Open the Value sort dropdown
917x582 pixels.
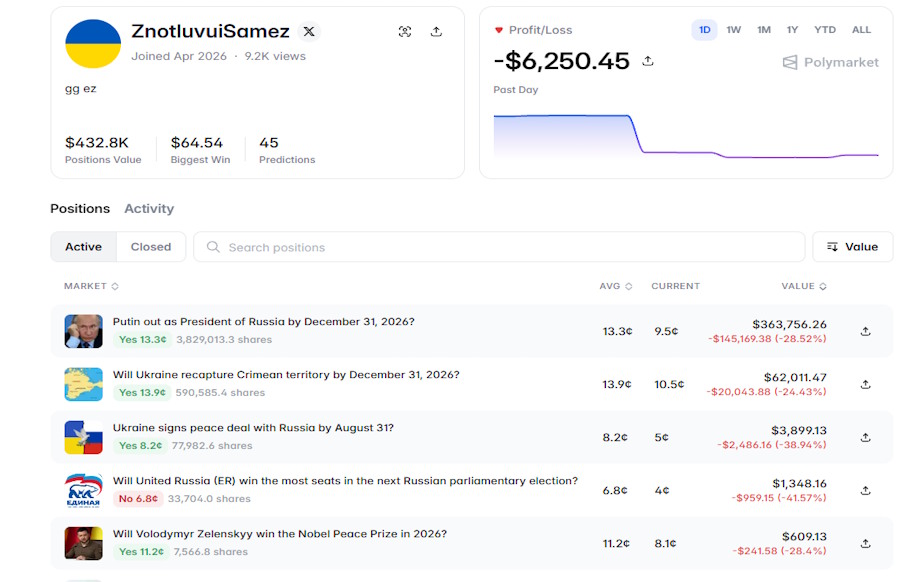(x=853, y=247)
